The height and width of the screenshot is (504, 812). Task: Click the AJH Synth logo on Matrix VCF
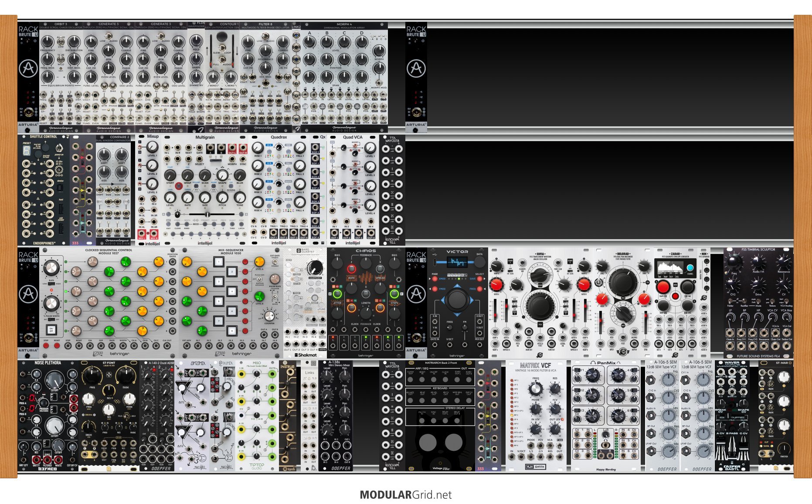536,467
